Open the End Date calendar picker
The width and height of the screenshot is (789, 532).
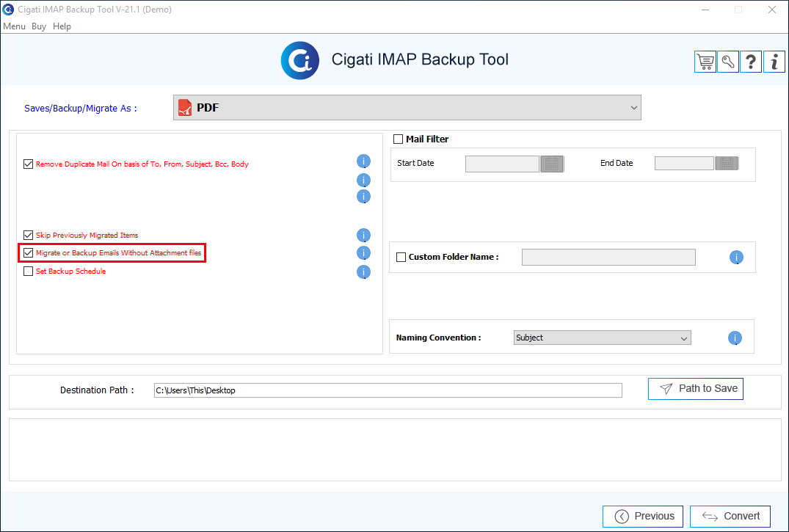(727, 164)
